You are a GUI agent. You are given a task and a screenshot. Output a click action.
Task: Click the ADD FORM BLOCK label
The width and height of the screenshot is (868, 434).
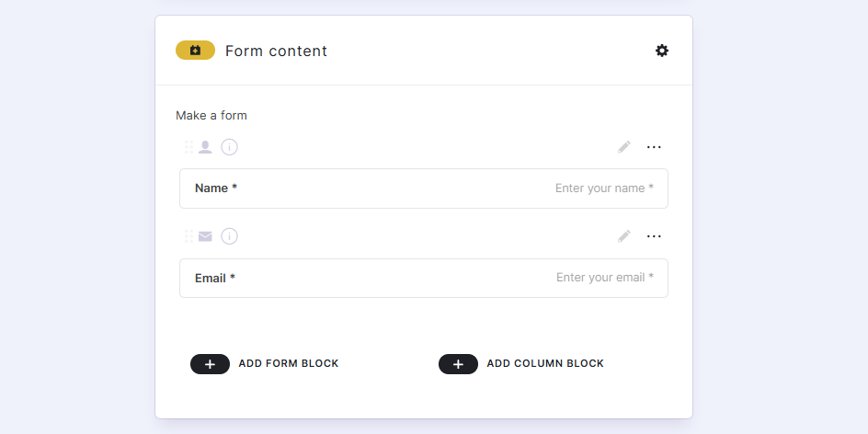[289, 364]
